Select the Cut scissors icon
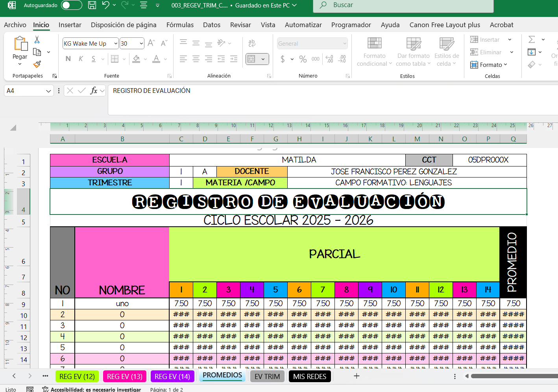 [x=37, y=40]
